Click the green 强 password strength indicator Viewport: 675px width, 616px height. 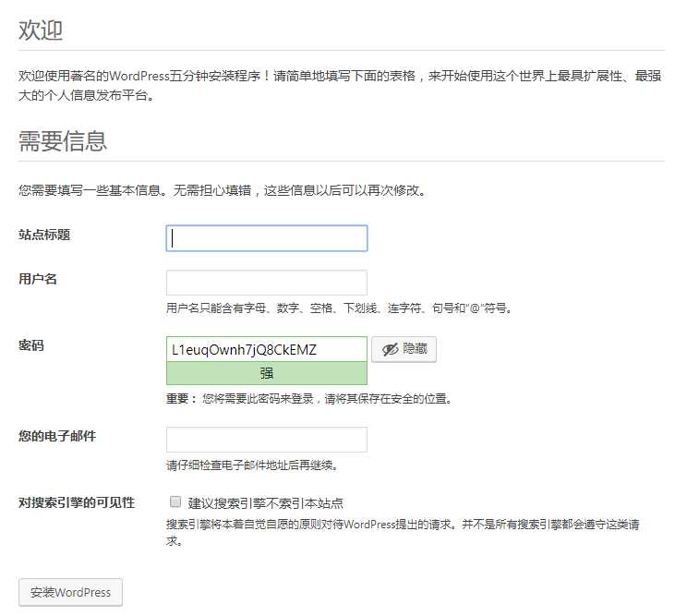tap(267, 373)
